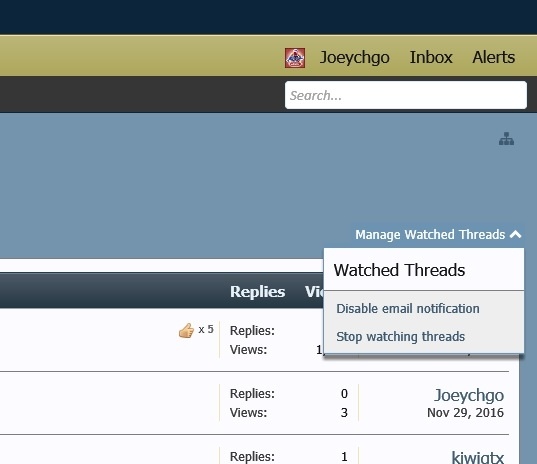The height and width of the screenshot is (464, 537).
Task: Click the x 5 likes count
Action: 206,329
